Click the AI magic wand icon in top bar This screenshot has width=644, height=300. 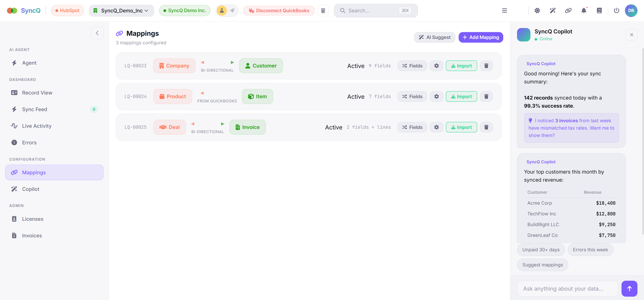553,11
